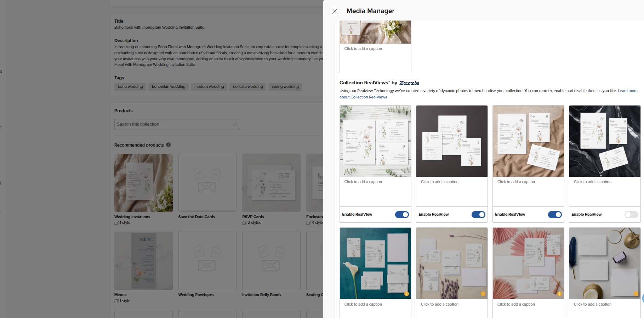
Task: Open Wedding Envelopes placeholder thumbnail
Action: tap(207, 261)
